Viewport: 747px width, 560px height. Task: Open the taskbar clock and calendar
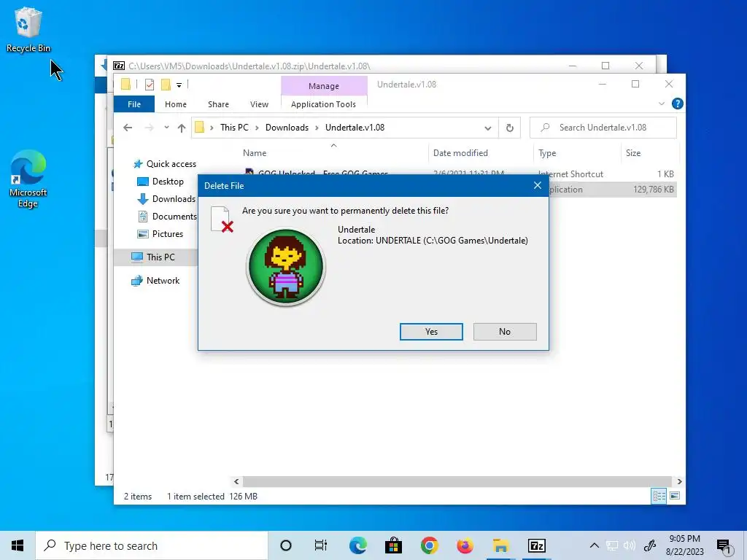tap(684, 545)
